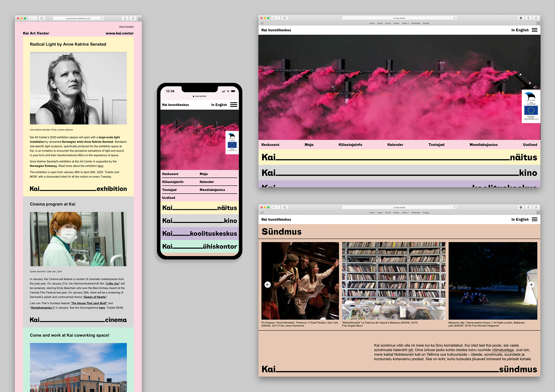Reload the preview.mailerlite.com page
The width and height of the screenshot is (555, 392).
click(x=102, y=18)
